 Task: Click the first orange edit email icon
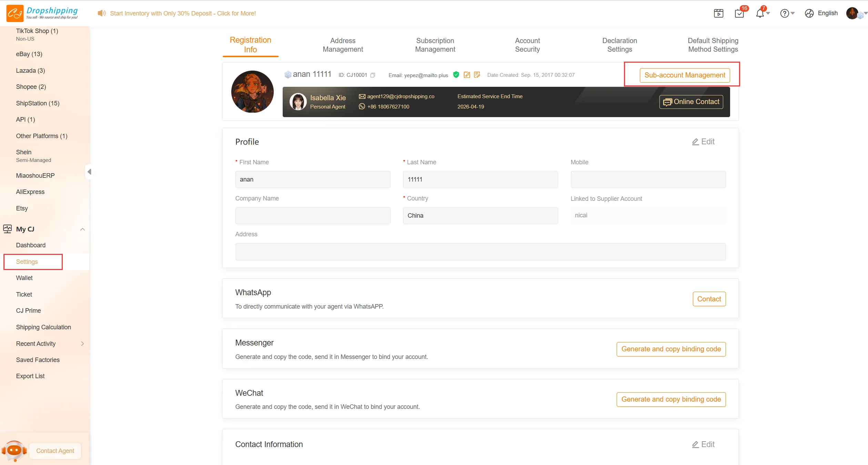(x=467, y=75)
